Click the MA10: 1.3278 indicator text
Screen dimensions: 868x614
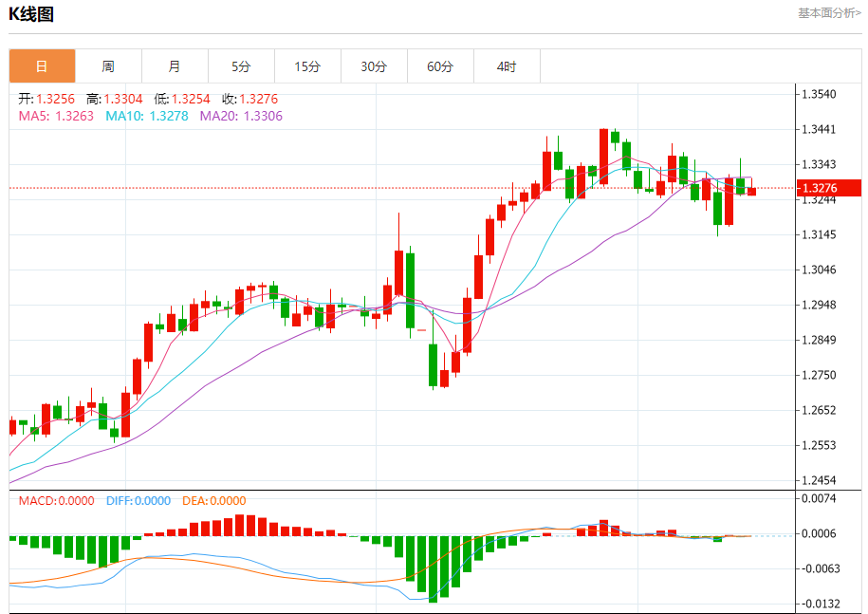click(x=147, y=116)
